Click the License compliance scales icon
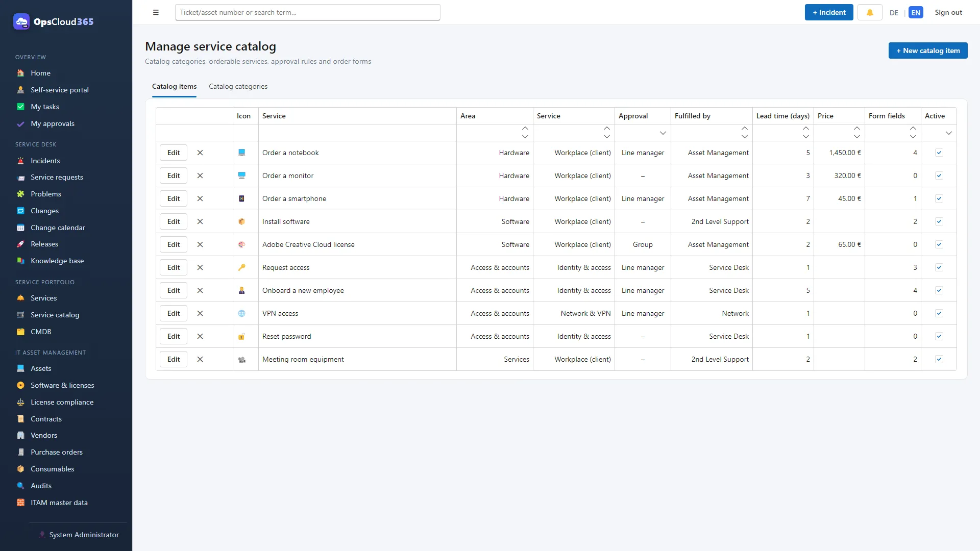Screen dimensions: 980x551 (20, 402)
